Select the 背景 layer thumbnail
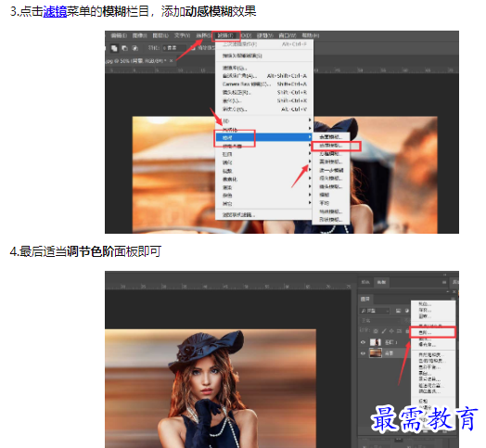This screenshot has height=448, width=486. tap(376, 353)
